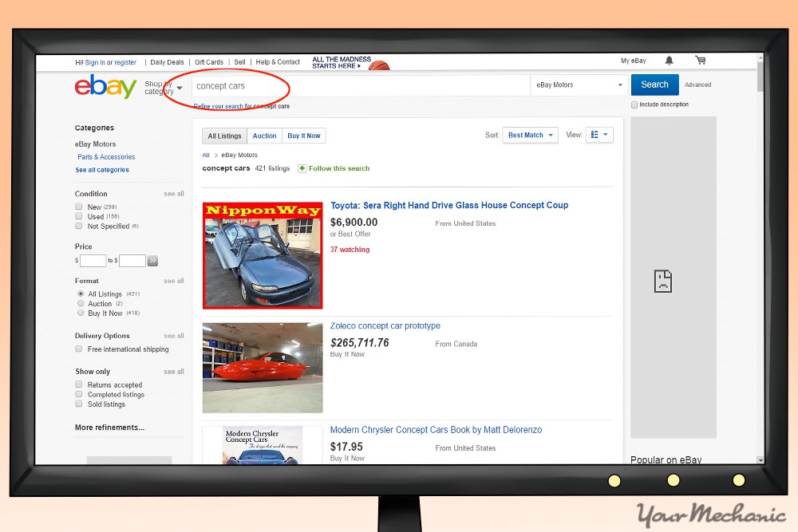Check the New condition checkbox
Image resolution: width=798 pixels, height=532 pixels.
pyautogui.click(x=79, y=207)
